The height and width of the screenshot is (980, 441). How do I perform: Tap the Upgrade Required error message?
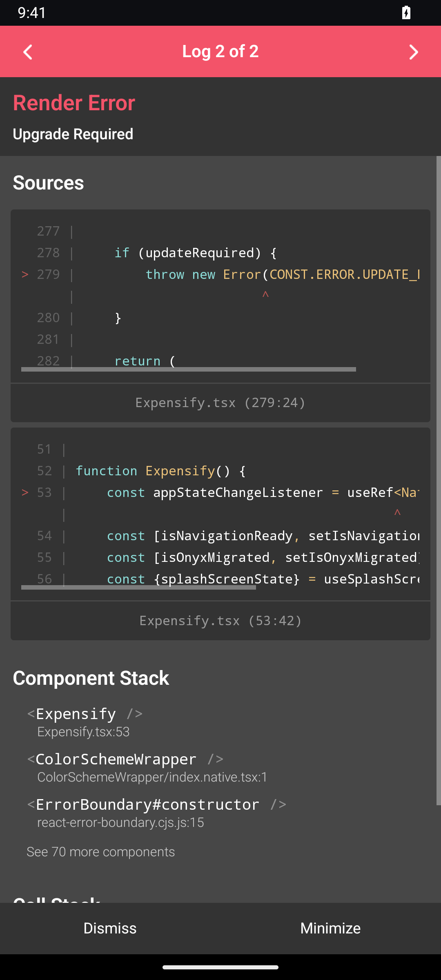[73, 134]
